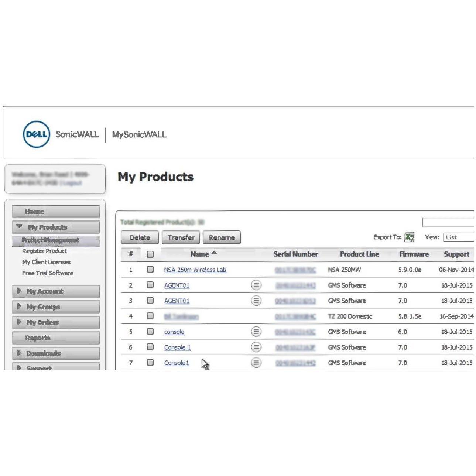Click the support date 16-Sep-2014
The image size is (476, 476).
click(x=456, y=316)
